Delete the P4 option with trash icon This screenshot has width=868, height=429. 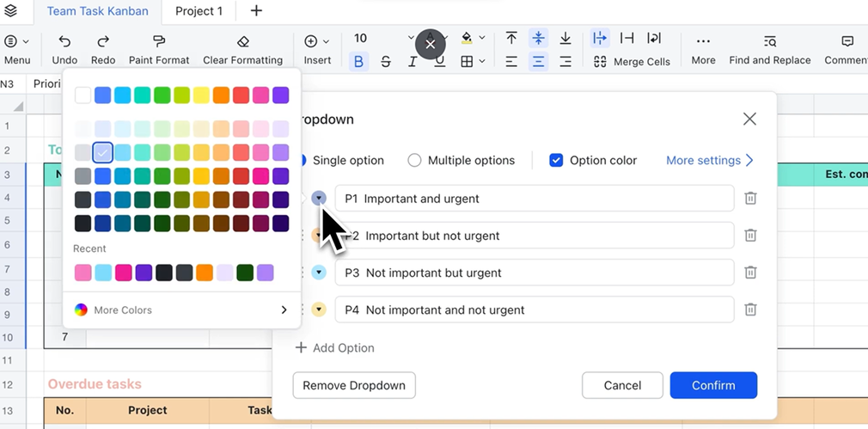(x=750, y=309)
